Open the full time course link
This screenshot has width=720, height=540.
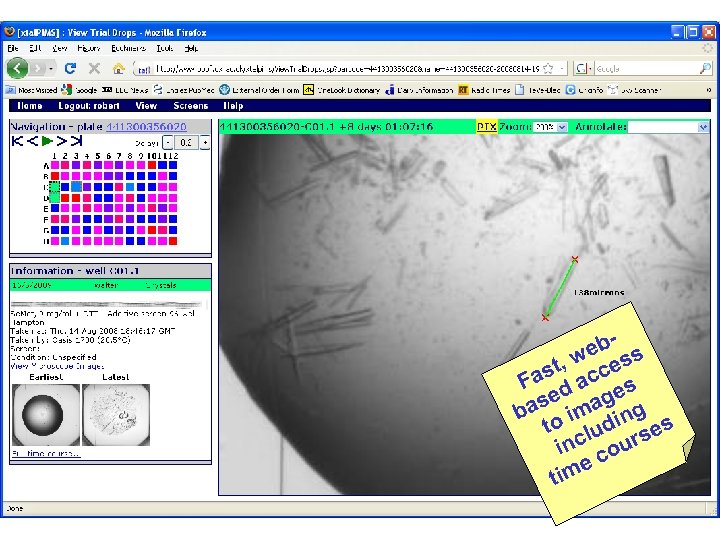pos(46,454)
